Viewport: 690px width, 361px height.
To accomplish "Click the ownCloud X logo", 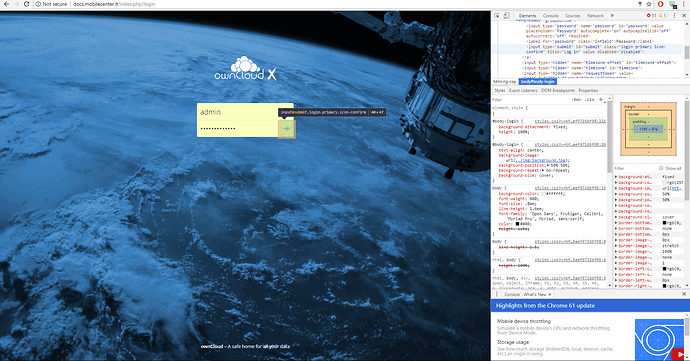I will coord(245,69).
